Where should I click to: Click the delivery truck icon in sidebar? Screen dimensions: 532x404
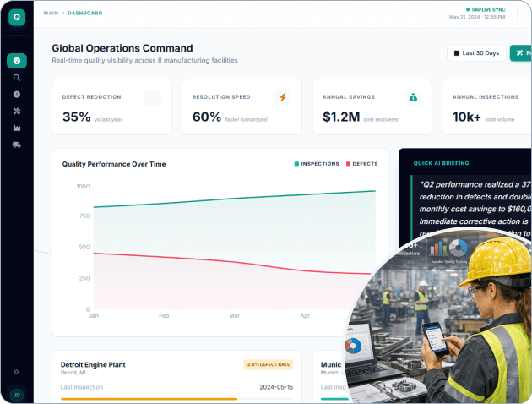[17, 145]
